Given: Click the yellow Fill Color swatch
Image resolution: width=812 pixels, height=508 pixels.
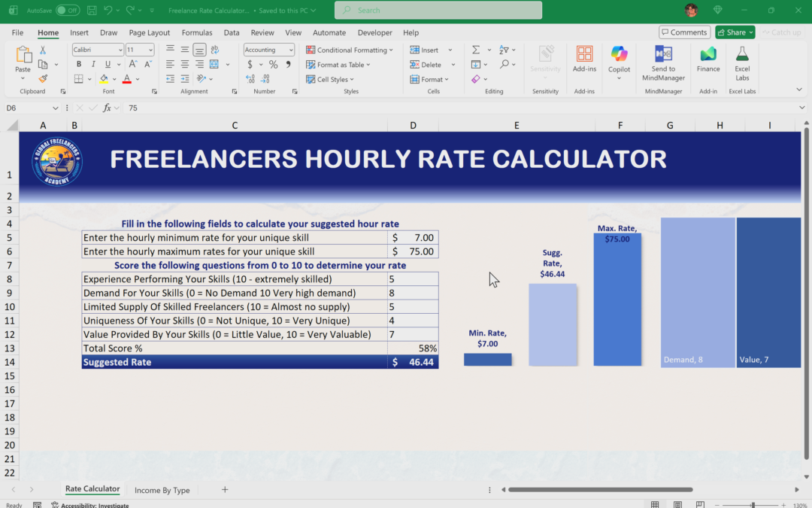Looking at the screenshot, I should tap(104, 79).
